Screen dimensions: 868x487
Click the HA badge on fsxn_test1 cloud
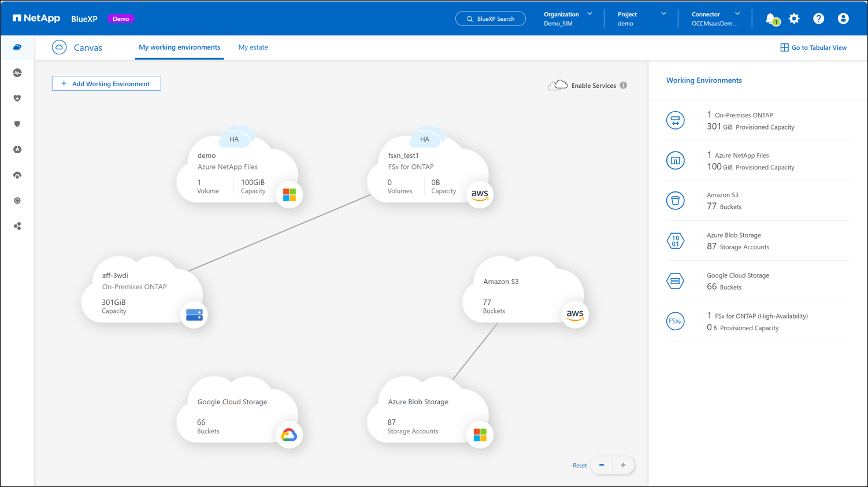(x=425, y=139)
